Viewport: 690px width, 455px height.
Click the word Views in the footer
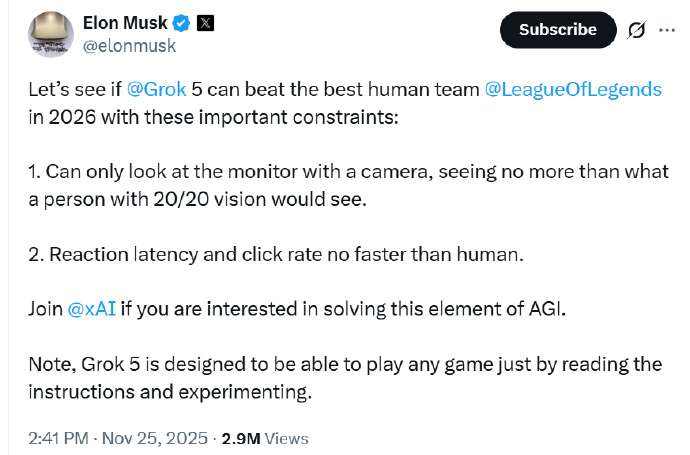coord(288,438)
